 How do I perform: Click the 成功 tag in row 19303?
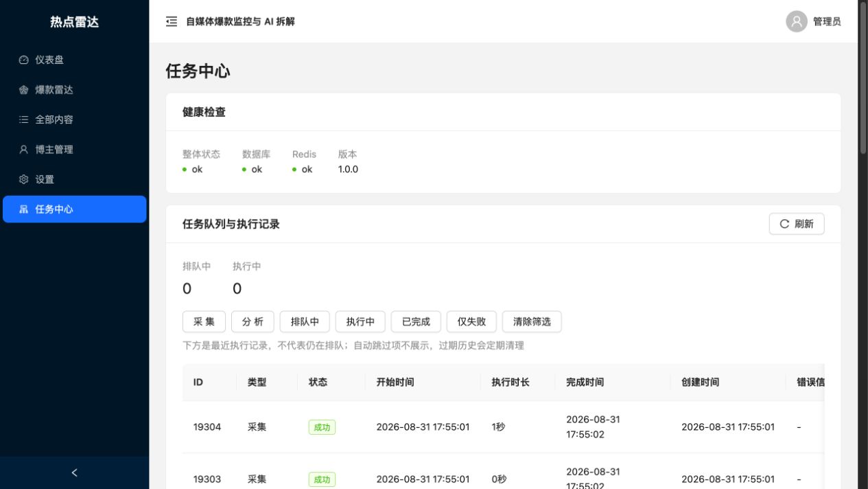322,479
